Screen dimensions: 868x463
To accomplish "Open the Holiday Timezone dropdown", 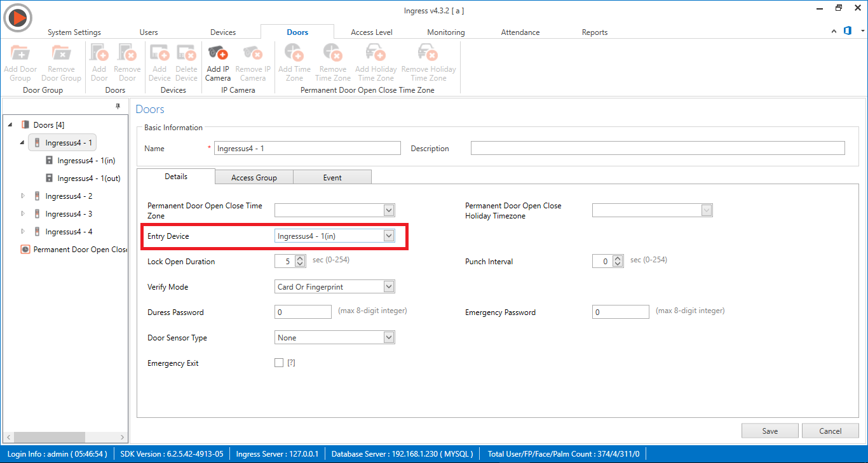I will (x=707, y=210).
